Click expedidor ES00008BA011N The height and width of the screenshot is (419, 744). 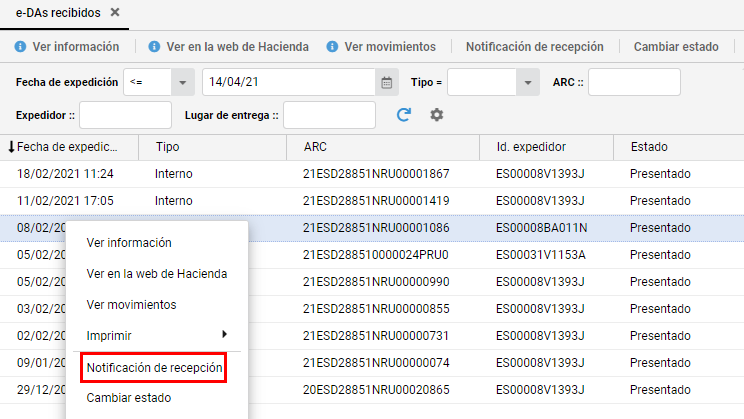tap(541, 228)
